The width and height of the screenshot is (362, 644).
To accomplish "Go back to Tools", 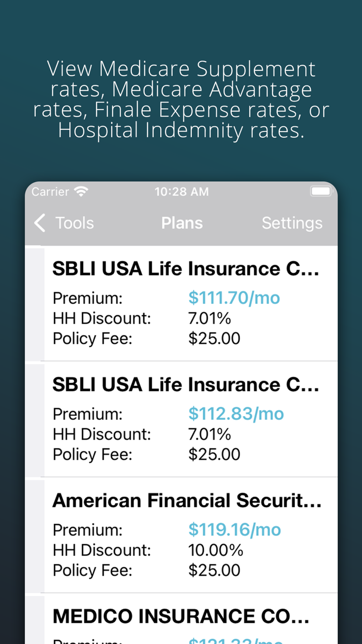I will (74, 223).
